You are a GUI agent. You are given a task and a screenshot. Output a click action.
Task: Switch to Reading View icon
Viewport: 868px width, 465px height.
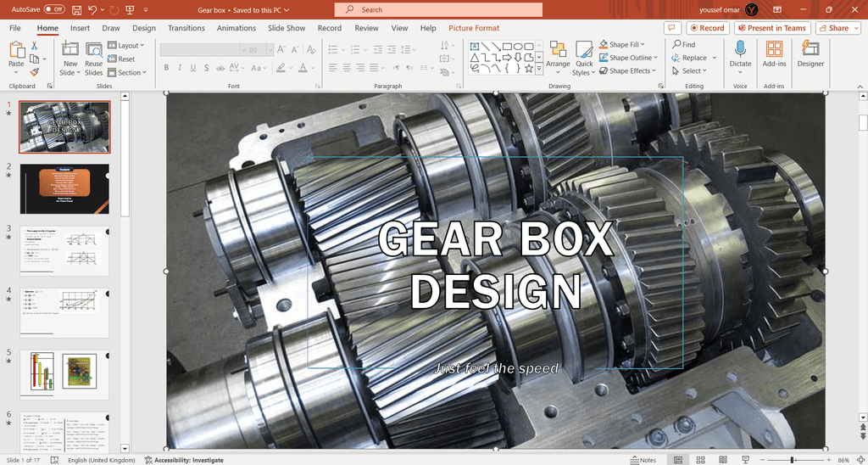(723, 460)
